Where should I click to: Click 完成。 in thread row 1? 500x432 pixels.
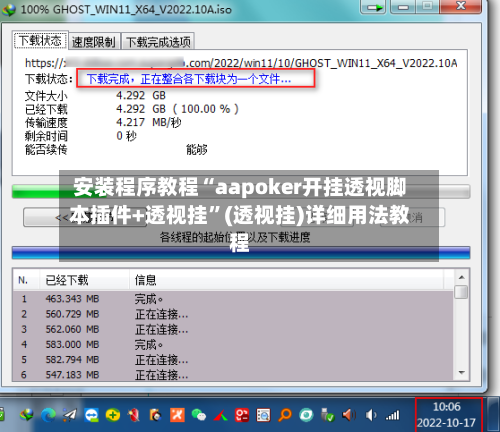click(x=149, y=299)
